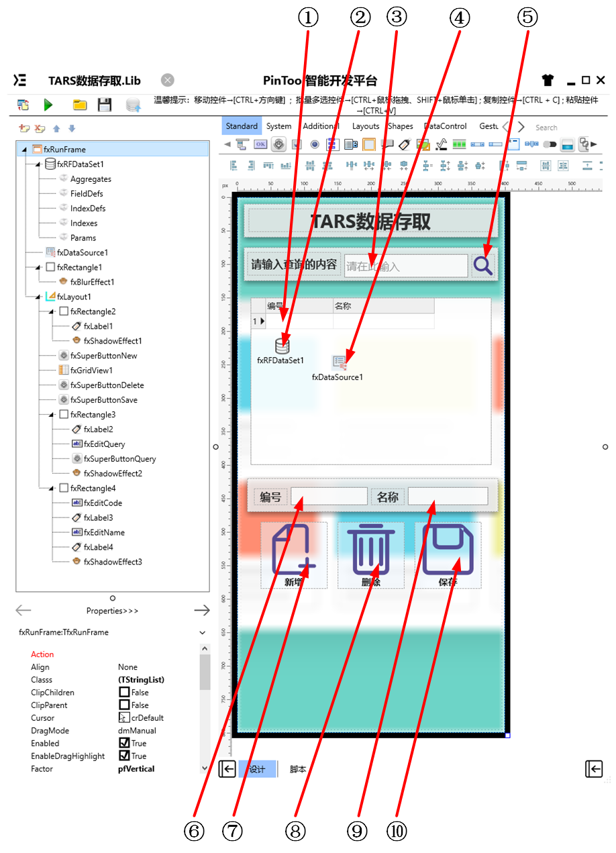The image size is (616, 853).
Task: Switch to the DataControl palette tab
Action: (x=446, y=126)
